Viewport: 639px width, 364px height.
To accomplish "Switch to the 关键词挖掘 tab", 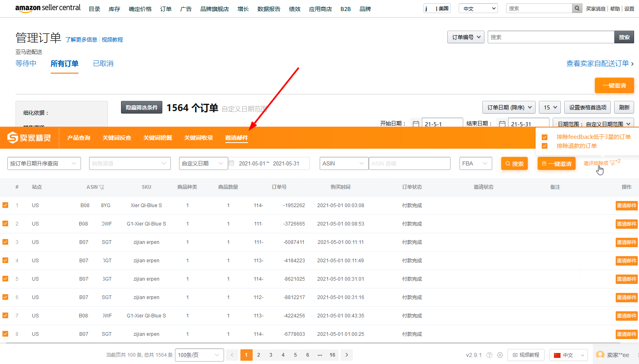I will tap(157, 138).
